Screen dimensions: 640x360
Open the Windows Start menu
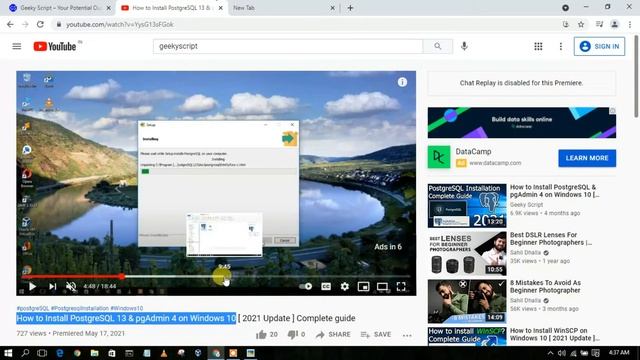coord(8,353)
